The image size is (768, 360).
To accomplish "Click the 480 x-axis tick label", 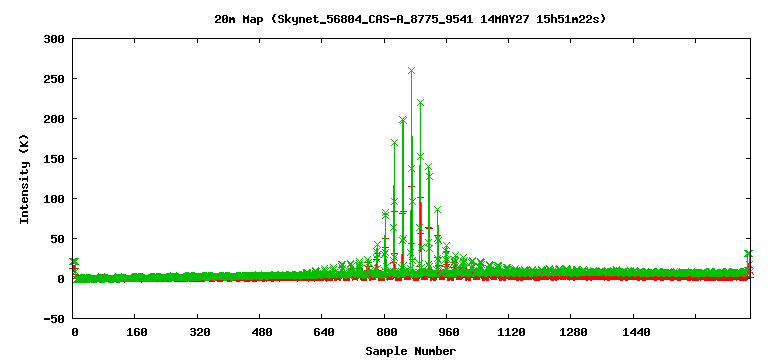I will pos(262,332).
